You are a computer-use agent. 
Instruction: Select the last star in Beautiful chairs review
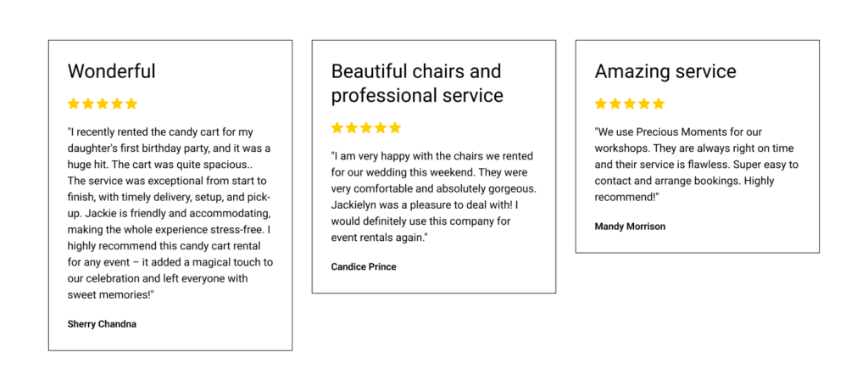point(395,128)
